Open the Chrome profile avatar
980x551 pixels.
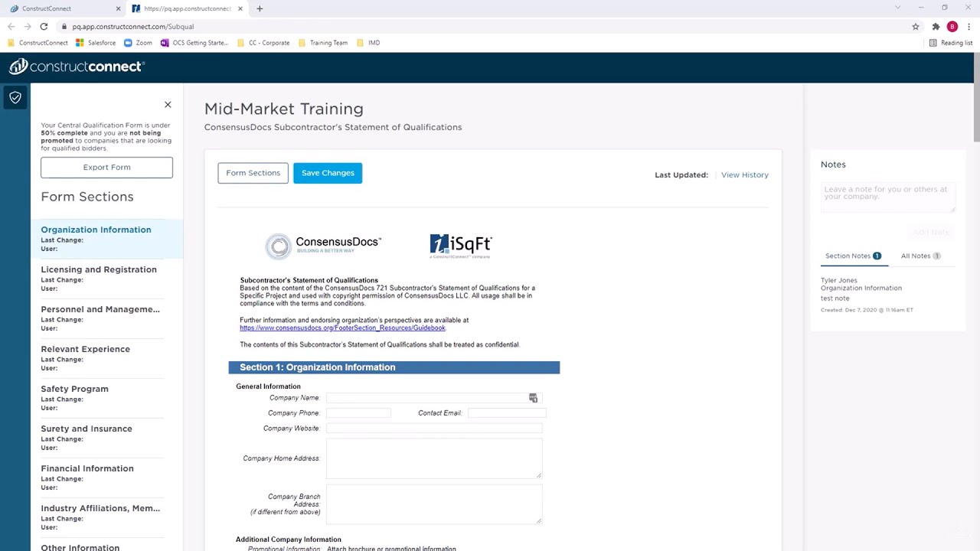coord(952,26)
